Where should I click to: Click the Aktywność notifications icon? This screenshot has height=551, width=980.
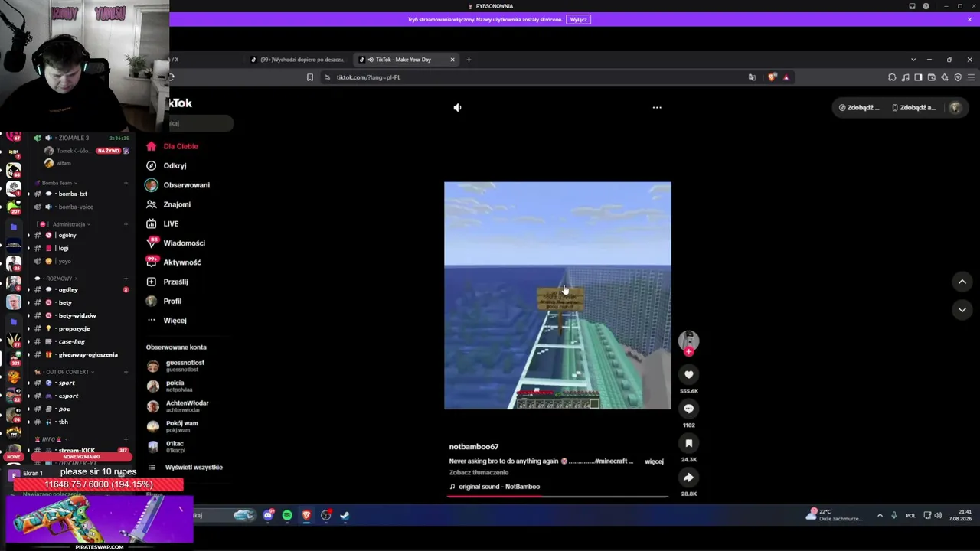click(x=151, y=262)
